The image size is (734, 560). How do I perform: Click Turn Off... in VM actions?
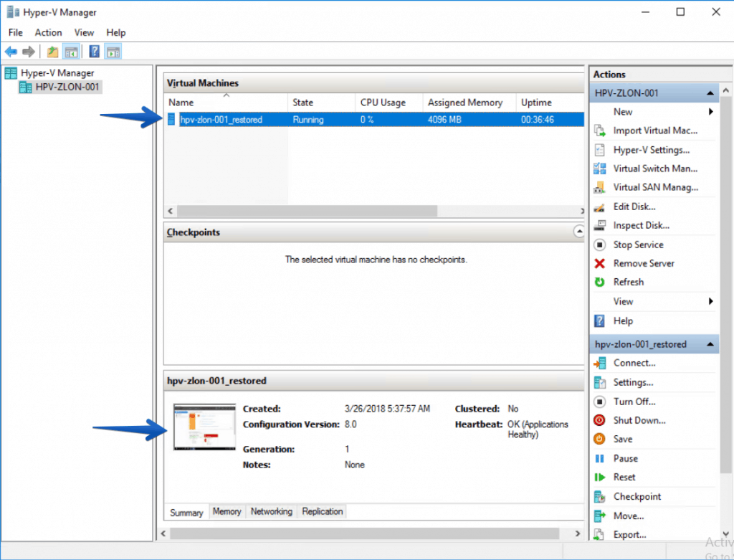pos(634,402)
